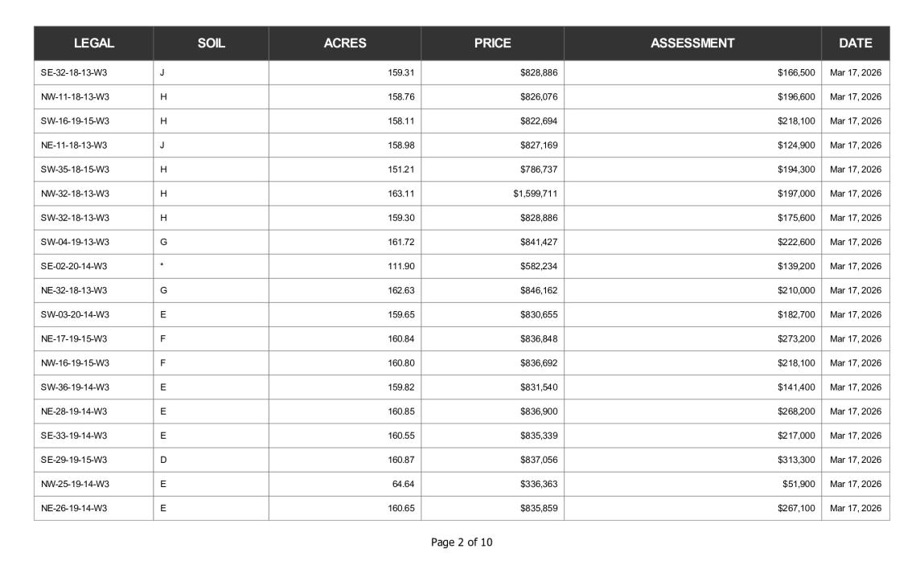Screen dimensions: 924x561
Task: Click the PRICE column header
Action: (x=493, y=43)
